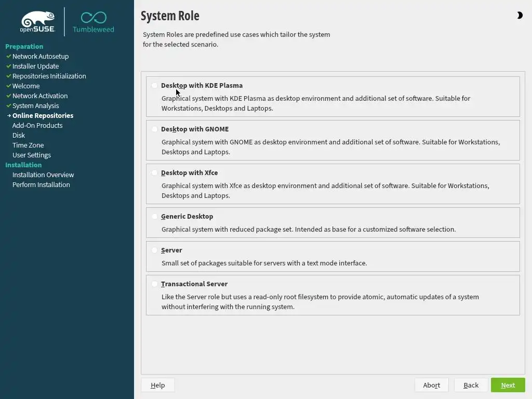This screenshot has height=399, width=532.
Task: Click the arrow beside Online Repositories
Action: [x=9, y=115]
